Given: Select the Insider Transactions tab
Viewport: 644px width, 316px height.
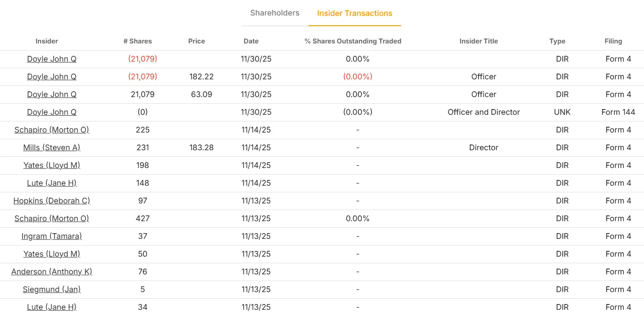Looking at the screenshot, I should [355, 13].
